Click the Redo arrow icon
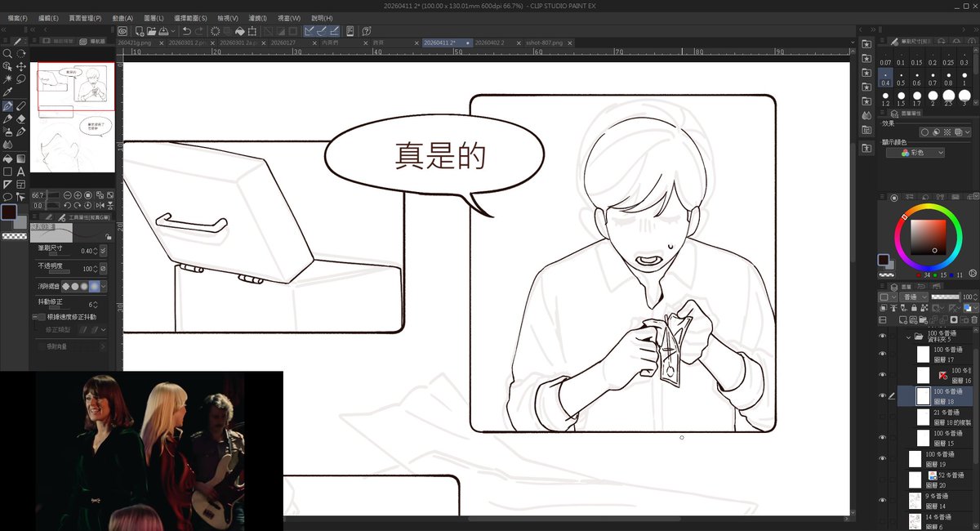Screen dimensions: 980x531 pyautogui.click(x=199, y=31)
